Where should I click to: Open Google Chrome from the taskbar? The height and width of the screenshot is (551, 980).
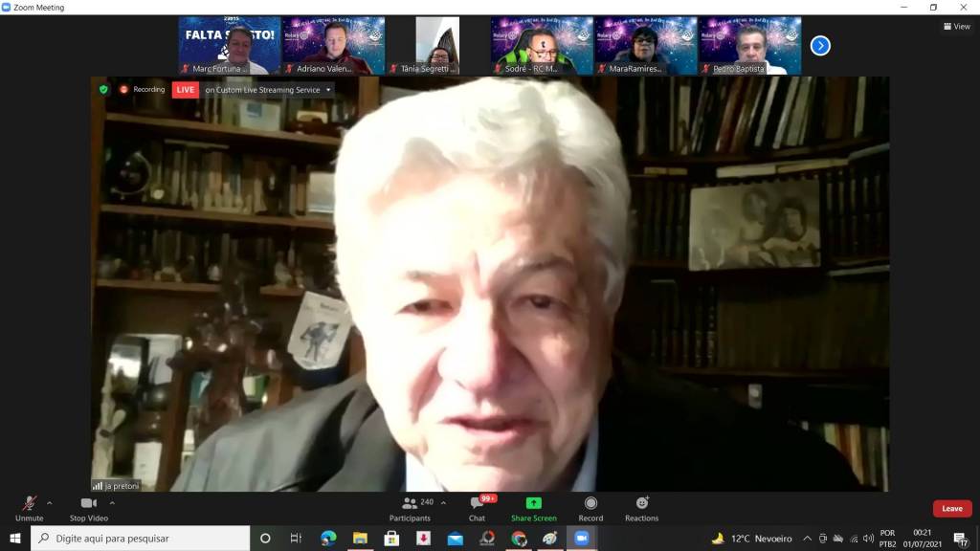pyautogui.click(x=519, y=539)
